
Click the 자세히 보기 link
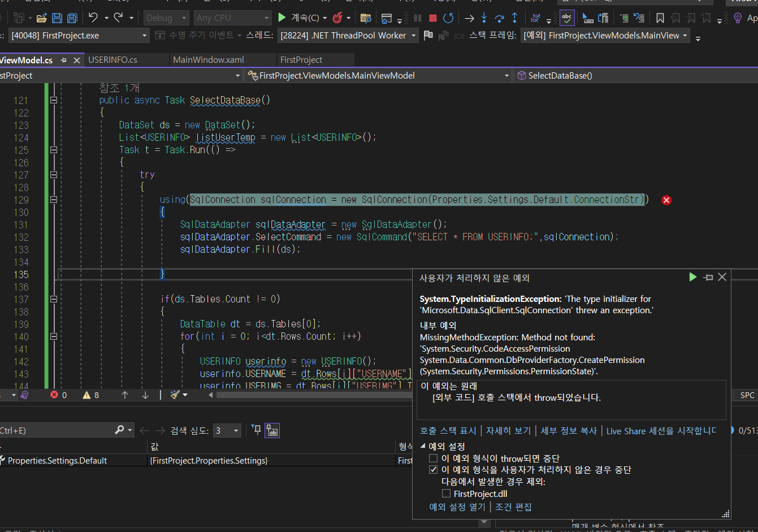(509, 431)
